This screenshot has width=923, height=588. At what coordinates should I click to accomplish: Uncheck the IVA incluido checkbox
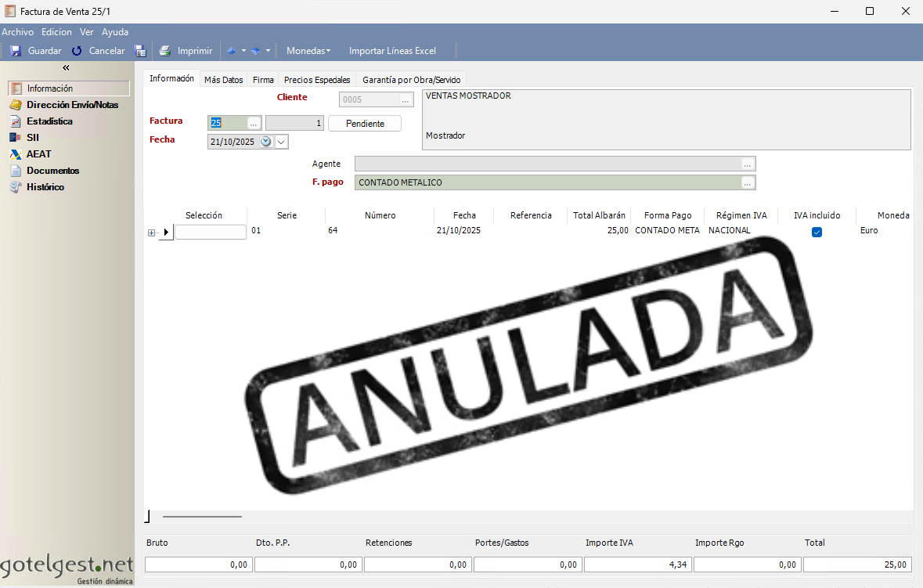tap(817, 232)
